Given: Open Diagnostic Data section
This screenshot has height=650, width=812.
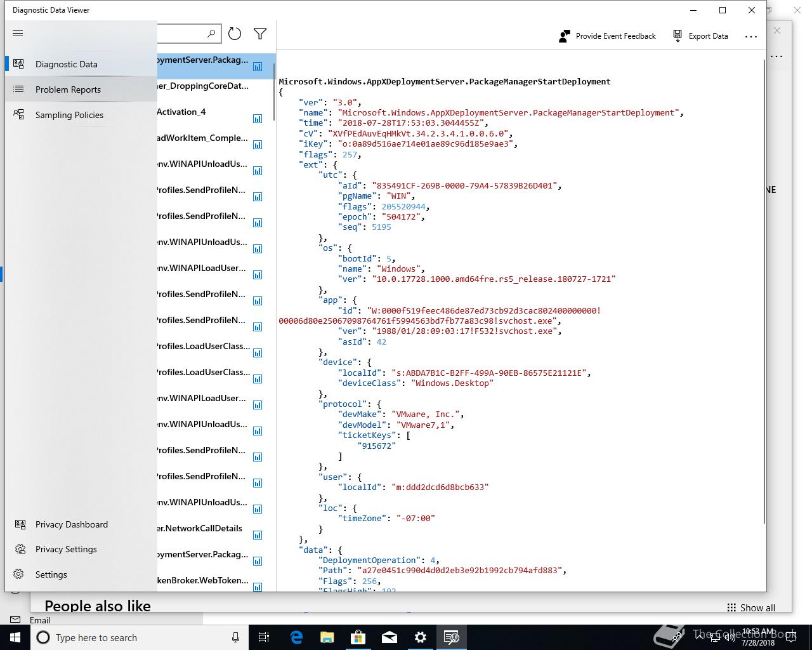Looking at the screenshot, I should [x=81, y=64].
